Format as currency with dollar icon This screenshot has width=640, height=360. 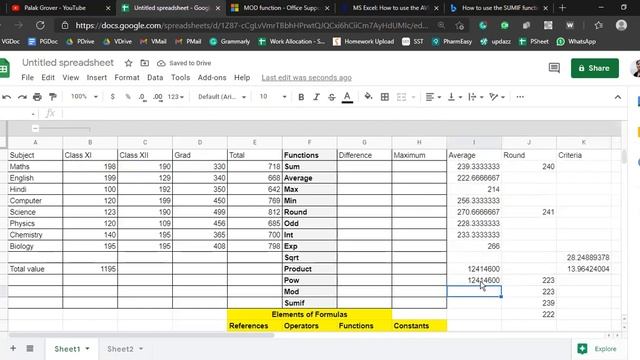point(113,97)
